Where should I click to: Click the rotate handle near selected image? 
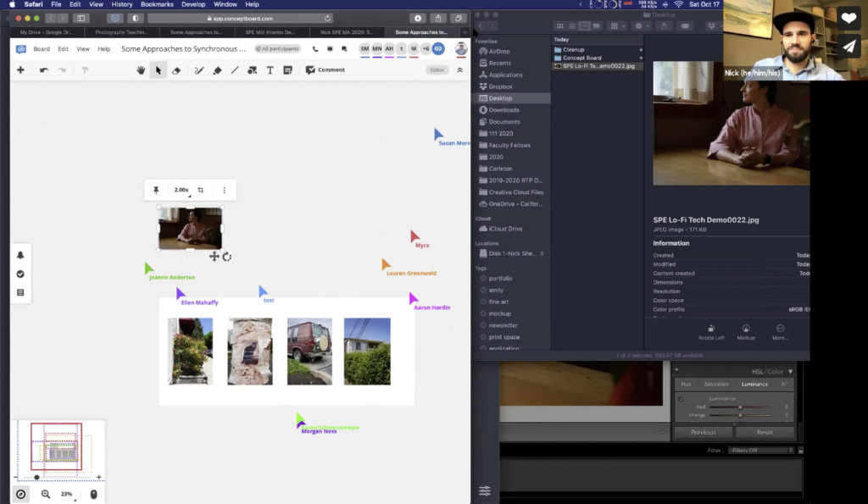pos(227,257)
